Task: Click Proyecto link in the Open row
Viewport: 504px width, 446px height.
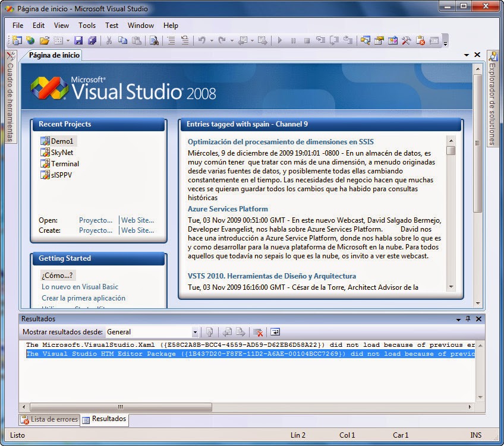Action: point(96,220)
